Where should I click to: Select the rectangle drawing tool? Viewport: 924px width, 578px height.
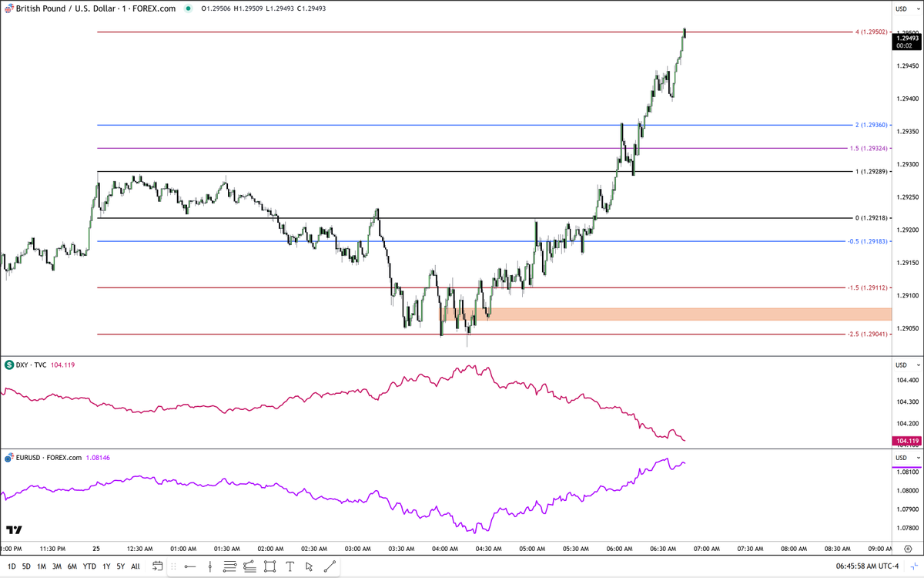coord(270,566)
